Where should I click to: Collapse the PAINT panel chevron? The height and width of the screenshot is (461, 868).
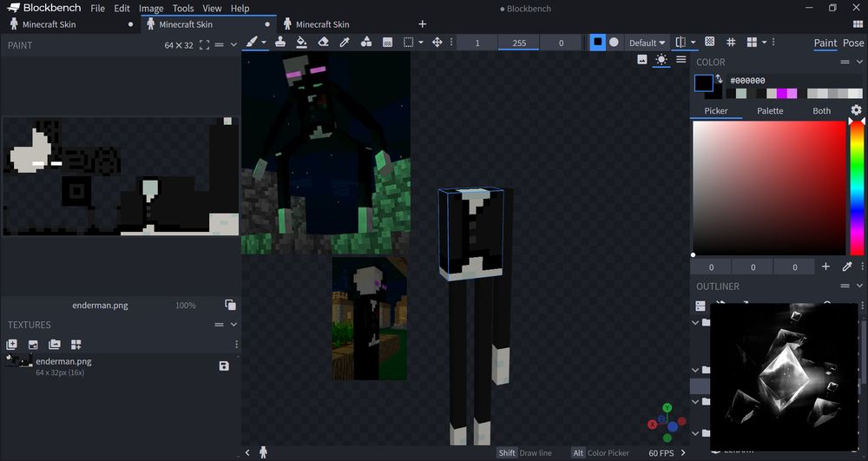point(233,45)
